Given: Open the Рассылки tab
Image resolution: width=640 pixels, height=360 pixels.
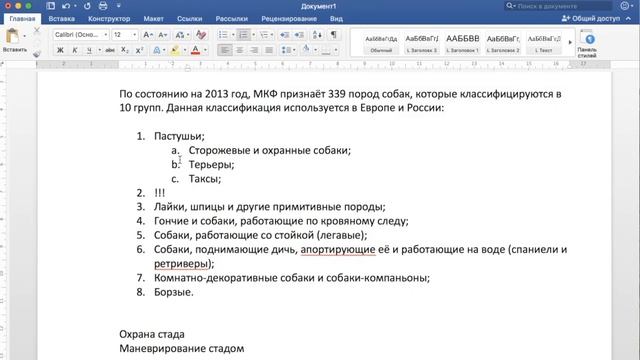Looking at the screenshot, I should (x=232, y=19).
